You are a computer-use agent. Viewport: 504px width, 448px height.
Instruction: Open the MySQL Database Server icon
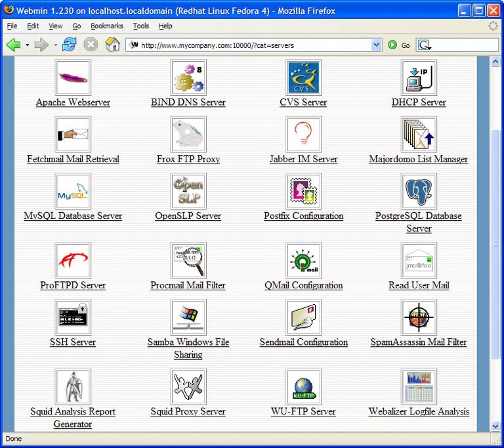73,191
